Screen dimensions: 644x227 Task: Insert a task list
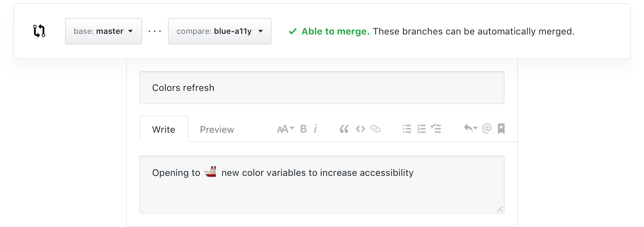coord(436,128)
